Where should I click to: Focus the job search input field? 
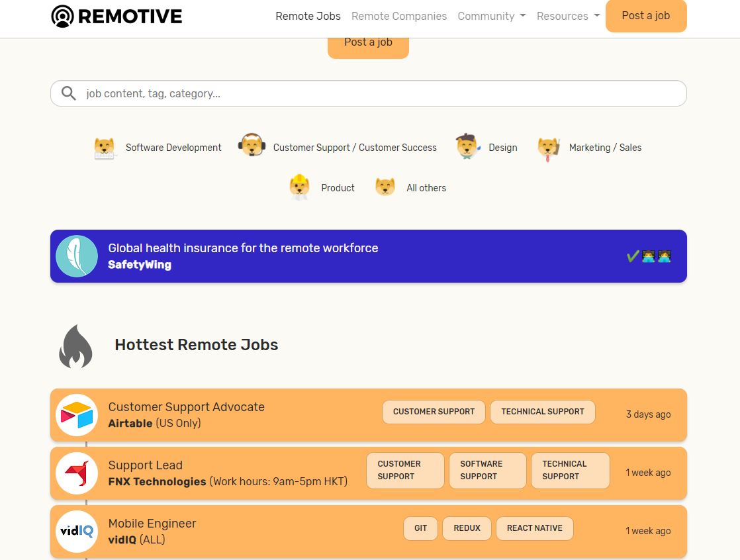coord(369,93)
